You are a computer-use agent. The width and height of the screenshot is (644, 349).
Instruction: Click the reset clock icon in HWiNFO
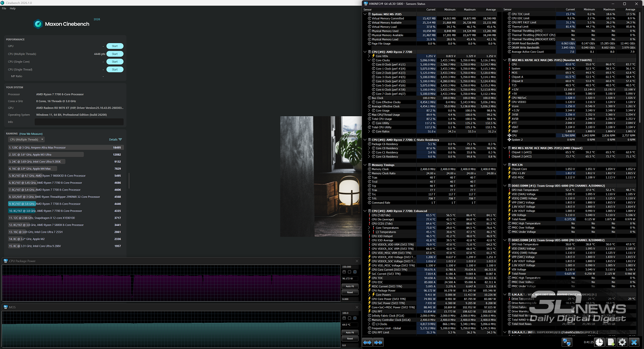pos(599,342)
